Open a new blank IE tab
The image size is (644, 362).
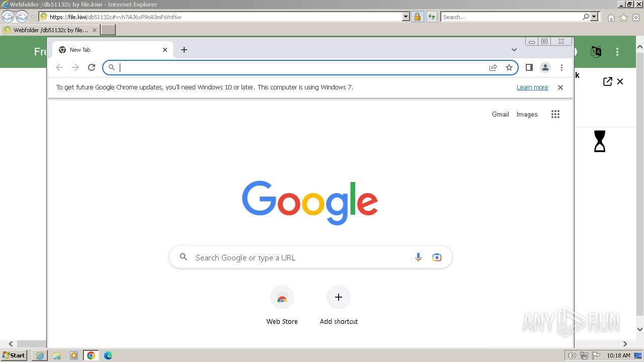[108, 30]
